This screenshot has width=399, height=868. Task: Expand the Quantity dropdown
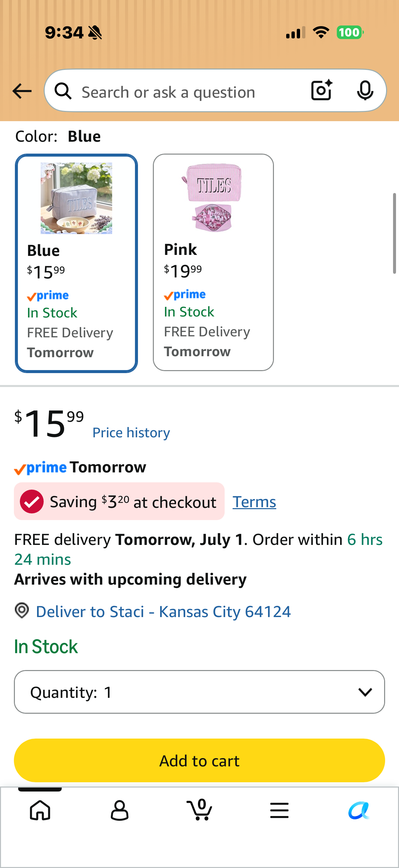click(x=199, y=692)
